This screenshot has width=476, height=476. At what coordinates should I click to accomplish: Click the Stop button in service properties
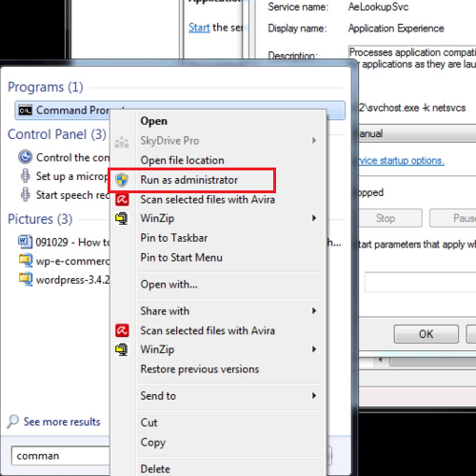tap(390, 218)
